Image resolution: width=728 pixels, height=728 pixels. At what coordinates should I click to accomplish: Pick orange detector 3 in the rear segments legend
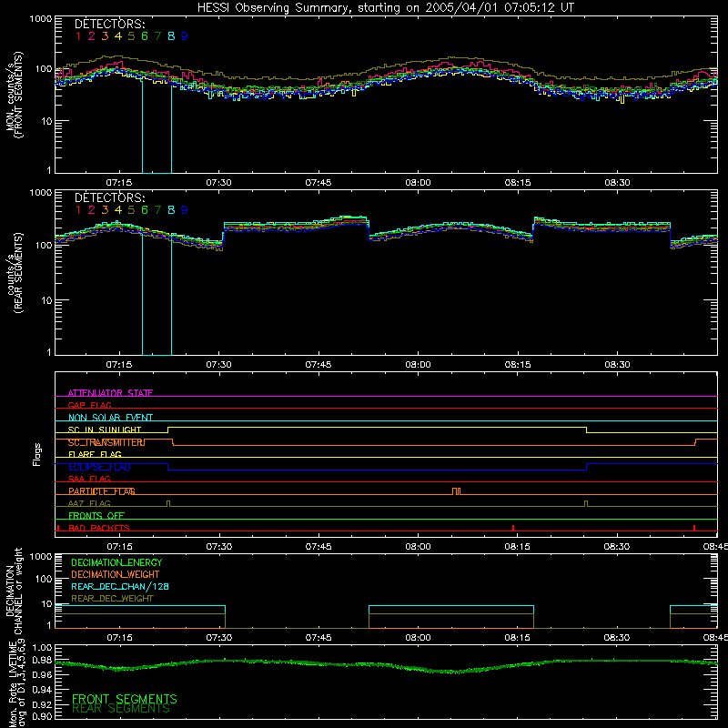[105, 210]
